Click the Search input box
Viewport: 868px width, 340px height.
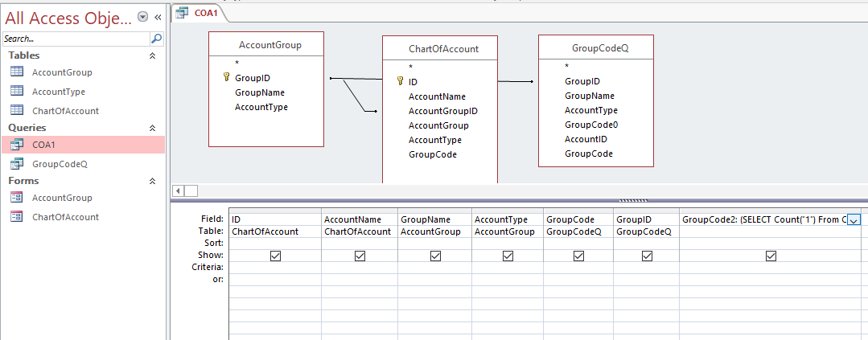75,38
